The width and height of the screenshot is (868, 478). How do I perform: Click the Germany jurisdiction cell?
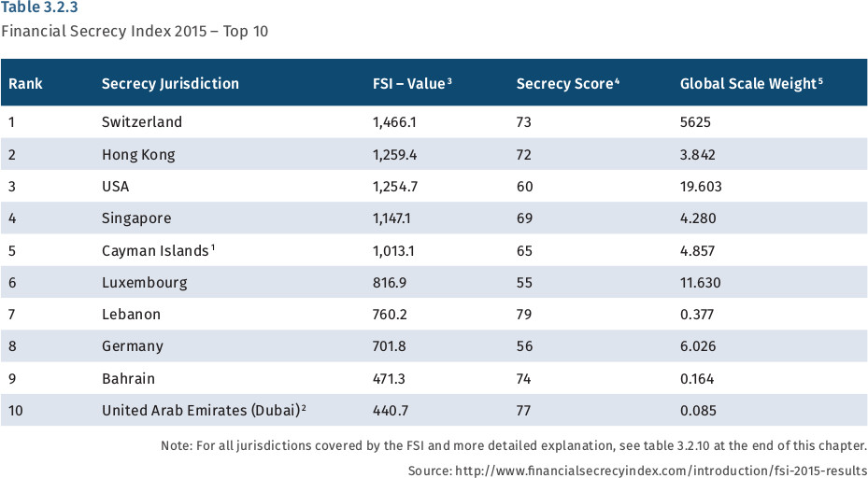[x=133, y=346]
